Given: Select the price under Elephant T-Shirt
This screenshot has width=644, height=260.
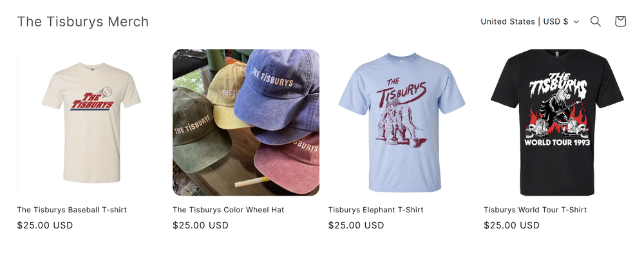Looking at the screenshot, I should pos(356,225).
